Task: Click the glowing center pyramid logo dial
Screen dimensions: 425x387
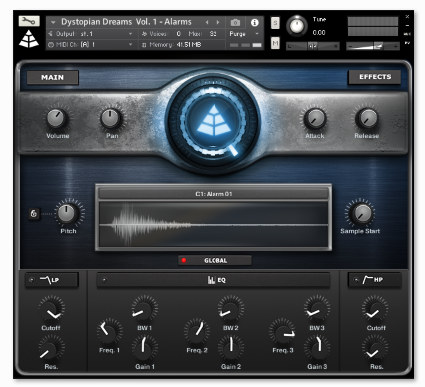Action: pos(213,120)
